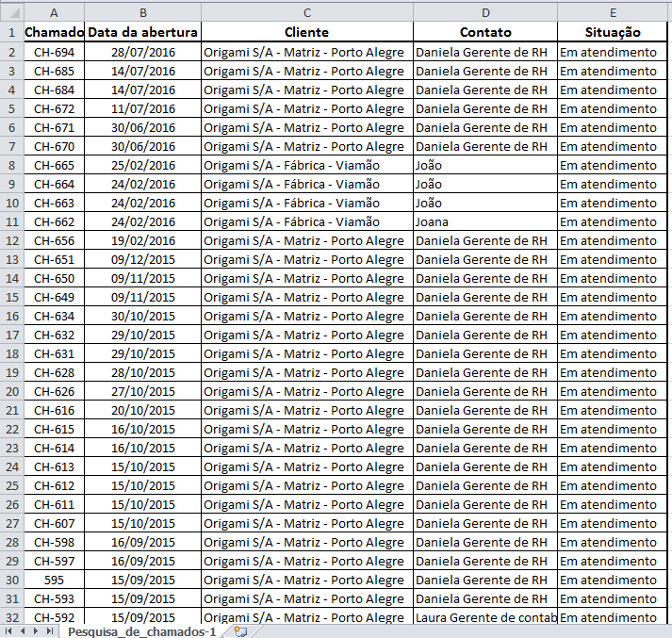
Task: Go to the last sheet arrow
Action: (50, 630)
